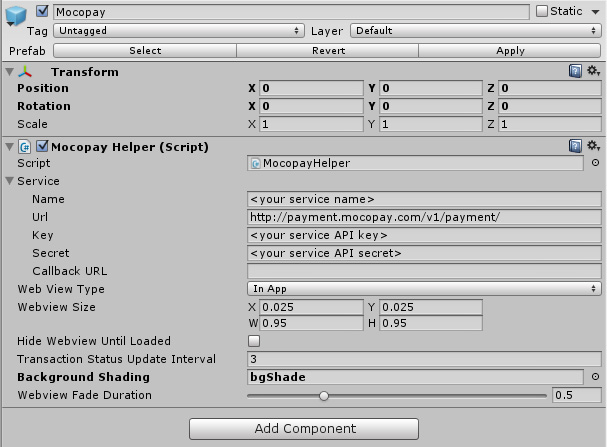Click the empty Callback URL field
The height and width of the screenshot is (447, 607).
click(424, 271)
